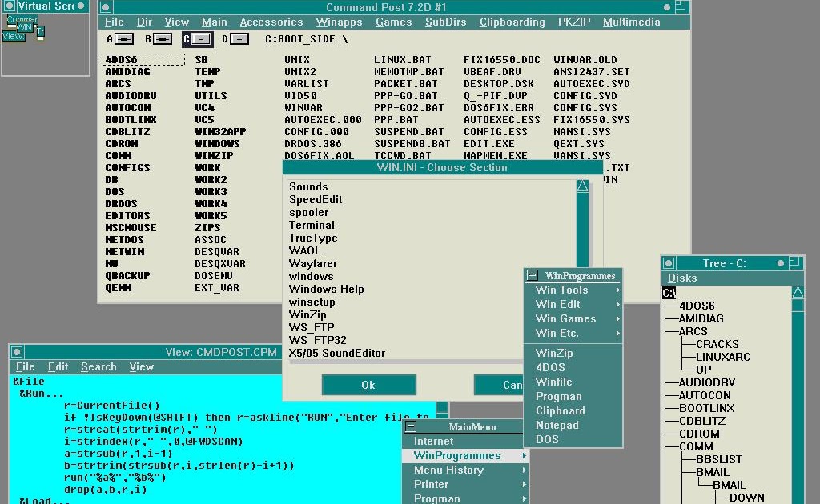The image size is (820, 504).
Task: Open the PKZIP menu
Action: tap(573, 22)
